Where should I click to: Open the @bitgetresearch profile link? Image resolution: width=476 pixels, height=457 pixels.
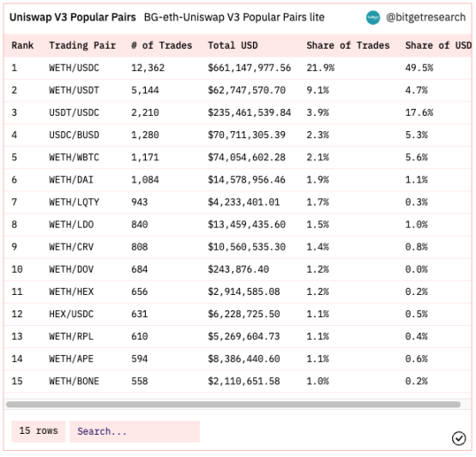pos(425,17)
